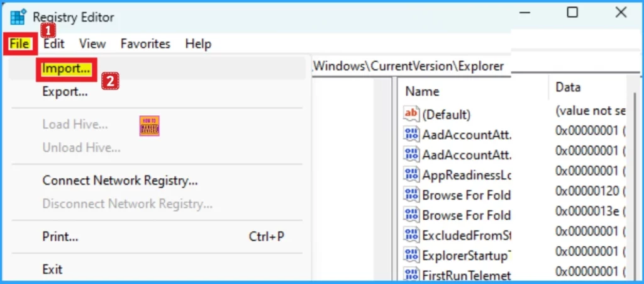Viewport: 644px width, 284px height.
Task: Open the Help menu
Action: [x=198, y=44]
